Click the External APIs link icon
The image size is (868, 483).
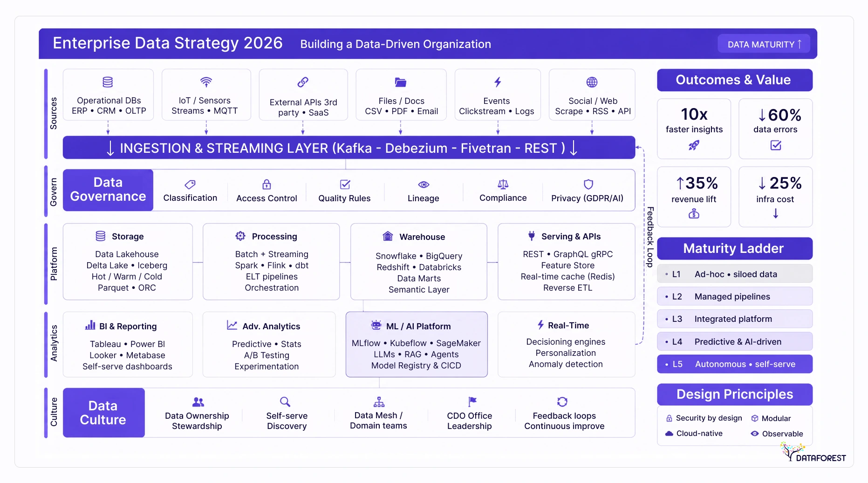tap(303, 82)
